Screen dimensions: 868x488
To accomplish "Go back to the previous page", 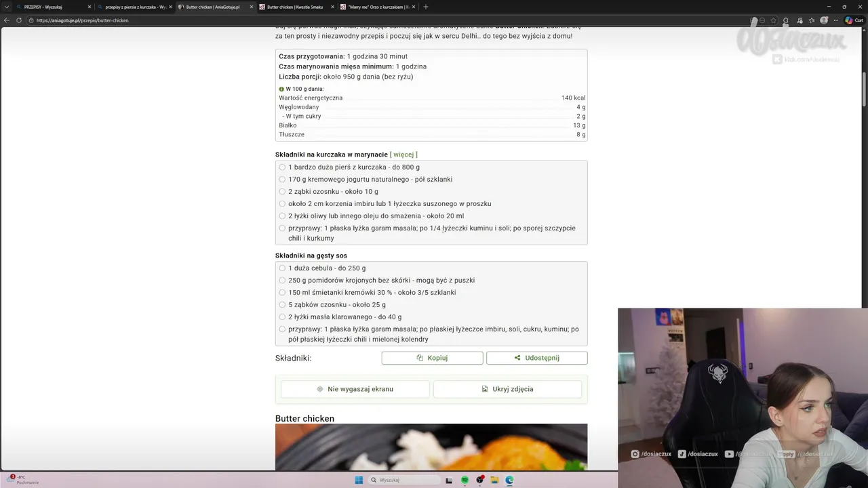I will click(x=7, y=20).
